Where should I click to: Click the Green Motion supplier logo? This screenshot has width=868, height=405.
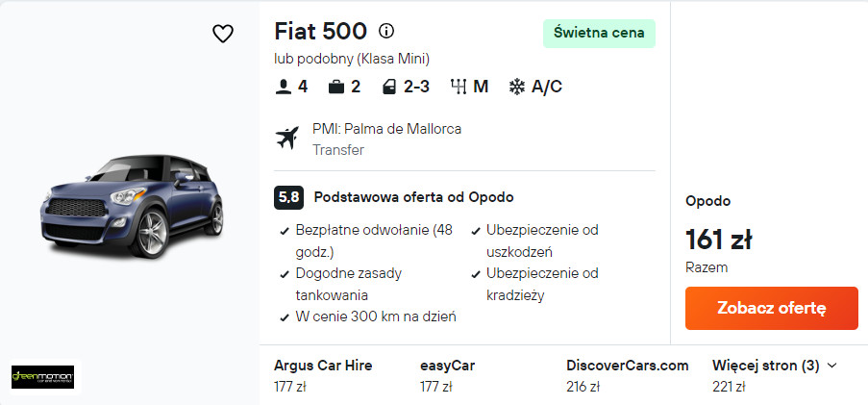[x=42, y=376]
